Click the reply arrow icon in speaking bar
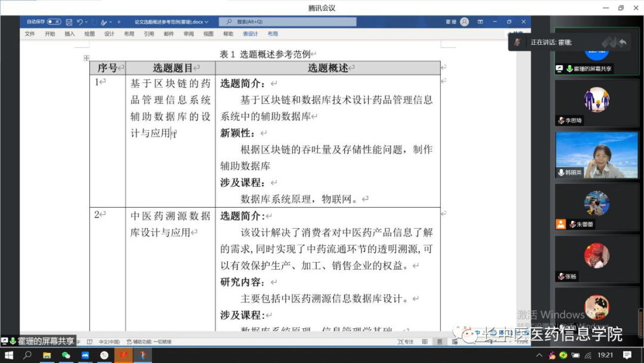The width and height of the screenshot is (644, 363). [623, 42]
